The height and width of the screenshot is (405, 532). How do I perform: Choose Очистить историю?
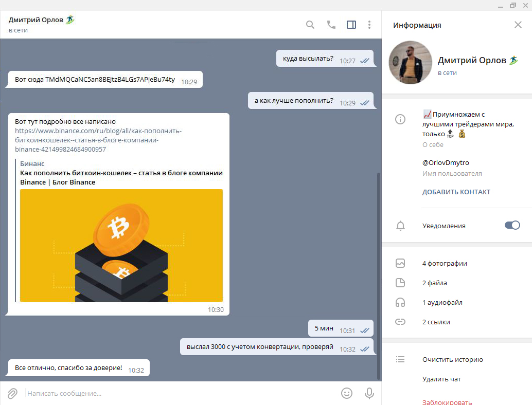452,360
